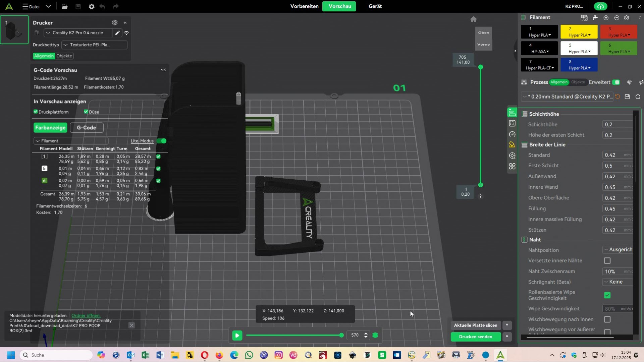Switch to the Vorbereiten tab
Image resolution: width=644 pixels, height=362 pixels.
pyautogui.click(x=304, y=6)
